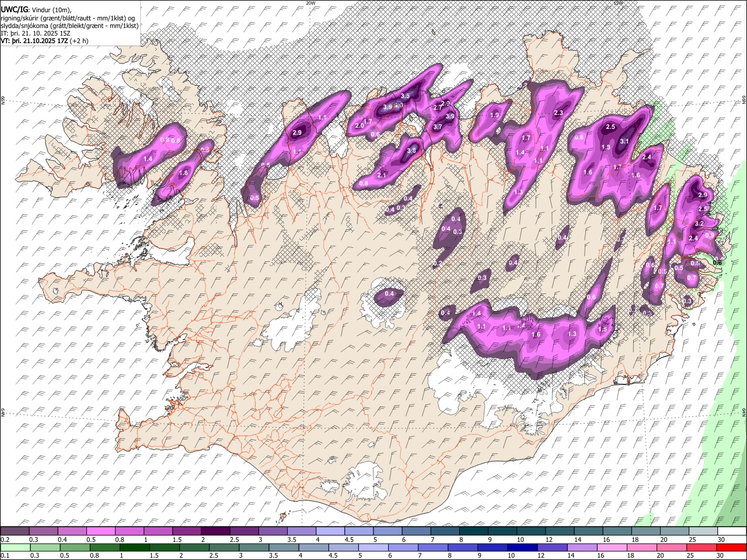
Task: Select the light pink 16–18 swatch, bottom legend row
Action: (611, 547)
